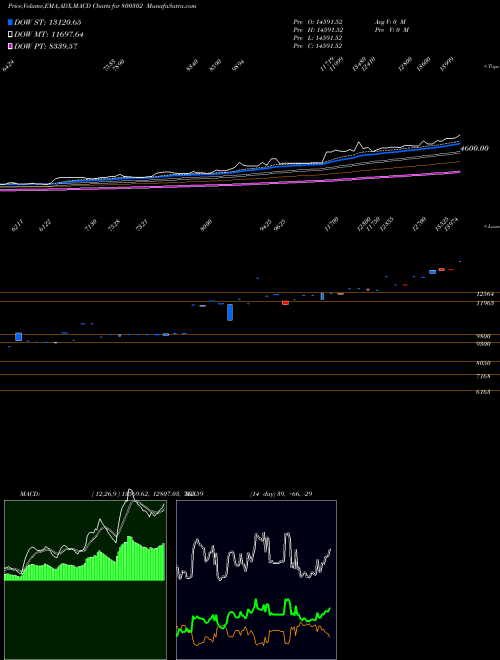Image resolution: width=500 pixels, height=660 pixels.
Task: Click the Avg V: 0 M text
Action: [x=390, y=22]
